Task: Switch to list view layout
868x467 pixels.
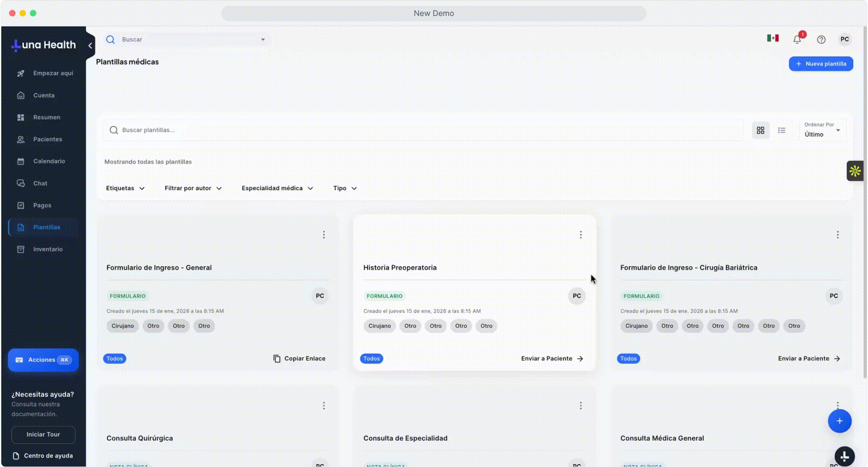Action: click(782, 130)
